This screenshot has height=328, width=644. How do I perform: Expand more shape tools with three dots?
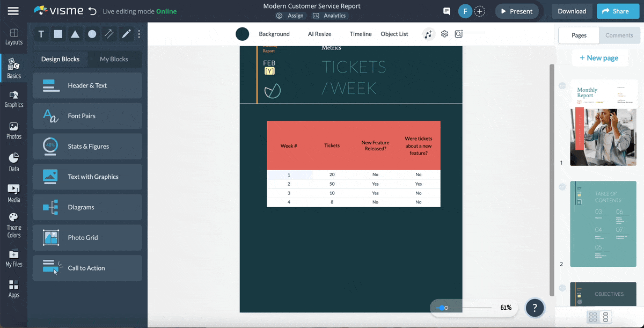click(139, 34)
